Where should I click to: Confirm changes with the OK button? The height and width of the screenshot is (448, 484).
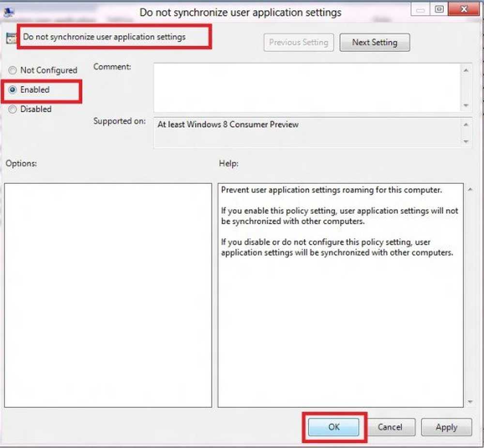[x=334, y=427]
